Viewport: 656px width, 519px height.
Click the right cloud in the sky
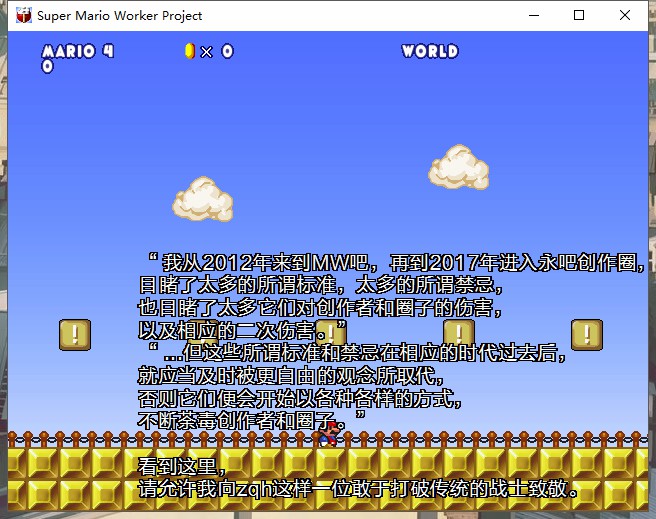click(x=459, y=167)
